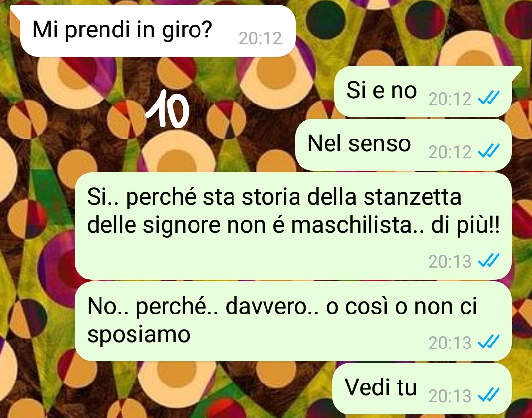Image resolution: width=532 pixels, height=418 pixels.
Task: Click the 20:12 timestamp on 'Mi prendi in giro?'
Action: (x=260, y=38)
